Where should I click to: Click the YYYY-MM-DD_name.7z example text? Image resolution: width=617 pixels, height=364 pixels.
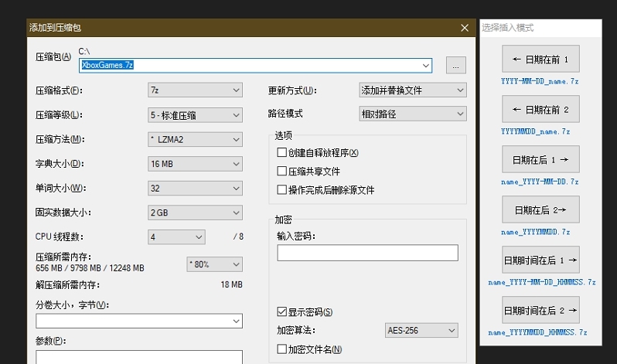coord(540,81)
